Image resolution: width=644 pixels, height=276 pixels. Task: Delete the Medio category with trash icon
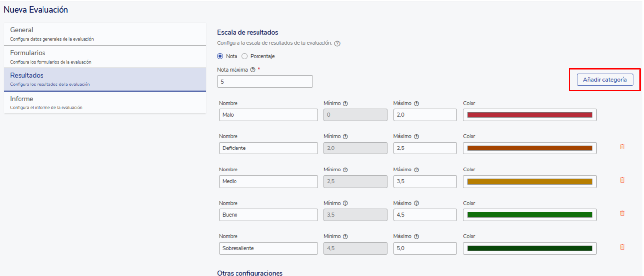point(622,180)
